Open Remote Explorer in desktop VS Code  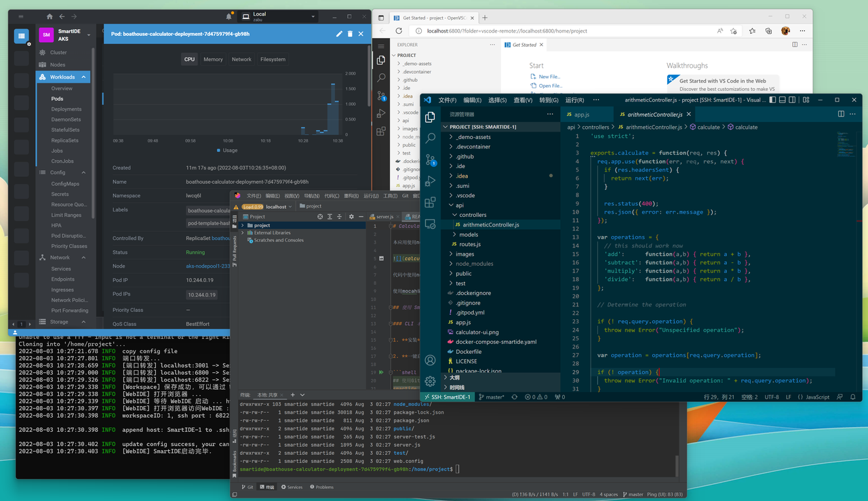click(430, 224)
